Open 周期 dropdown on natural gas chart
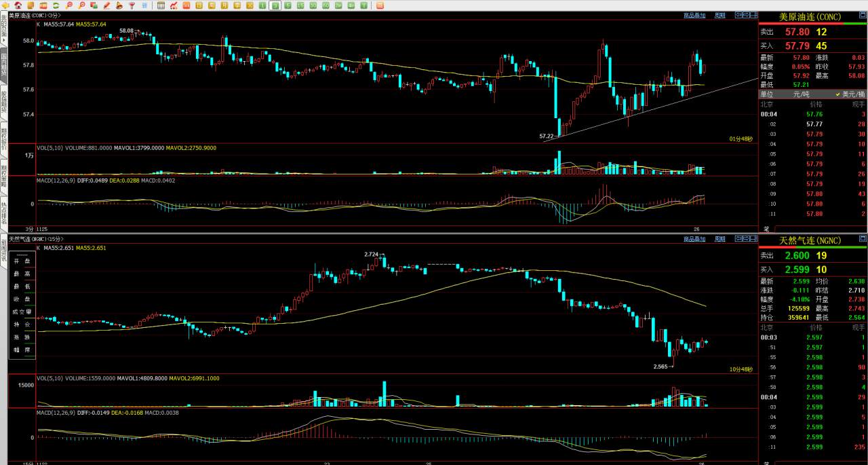 (720, 239)
